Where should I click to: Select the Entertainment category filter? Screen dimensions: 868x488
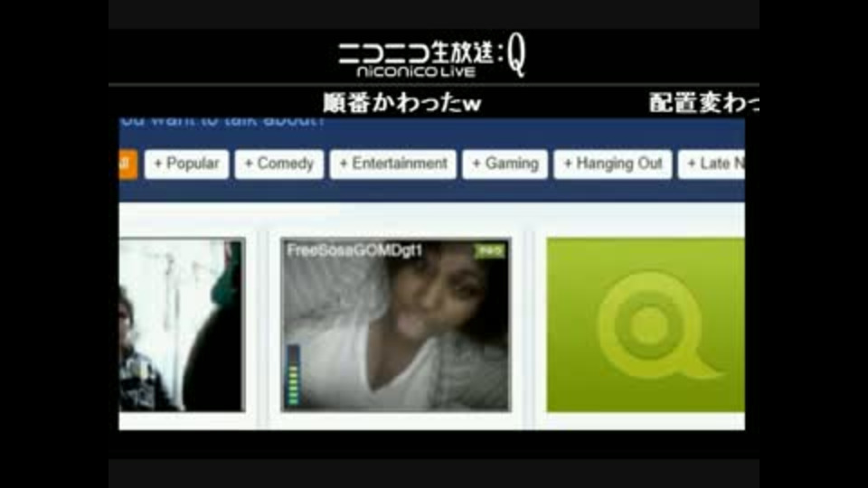(393, 164)
